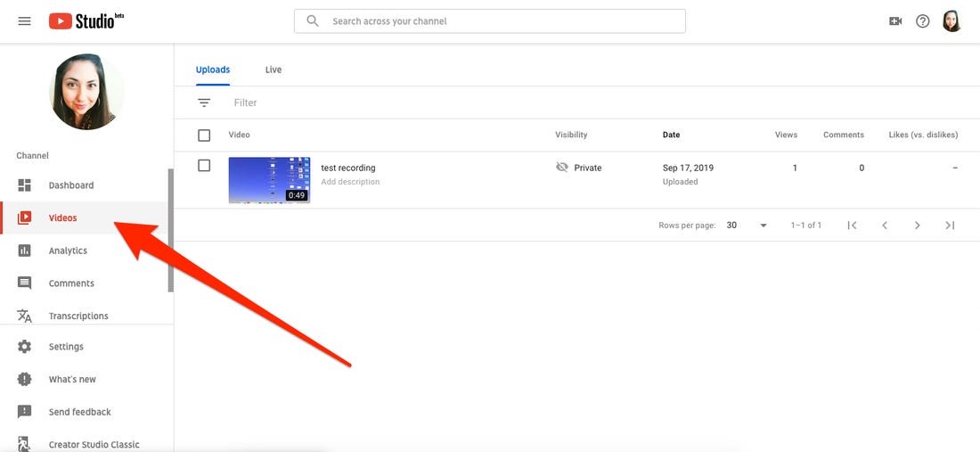The width and height of the screenshot is (980, 452).
Task: Open the rows per page dropdown
Action: [x=747, y=225]
